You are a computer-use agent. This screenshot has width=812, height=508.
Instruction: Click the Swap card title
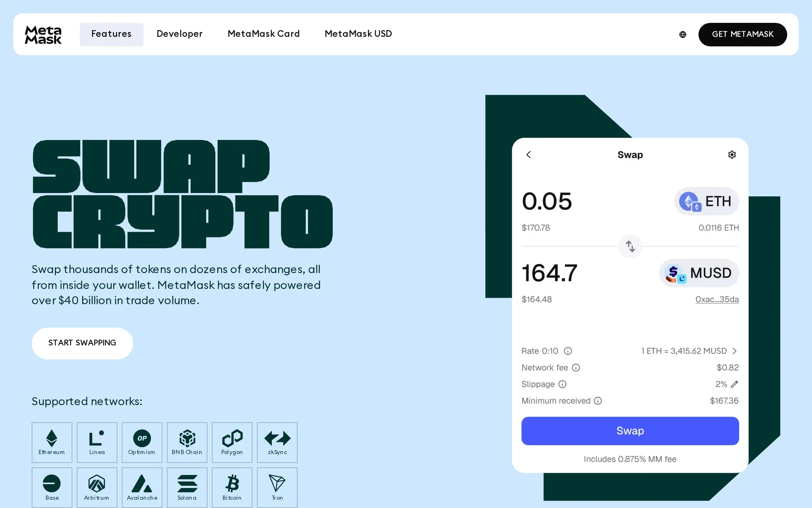point(630,155)
